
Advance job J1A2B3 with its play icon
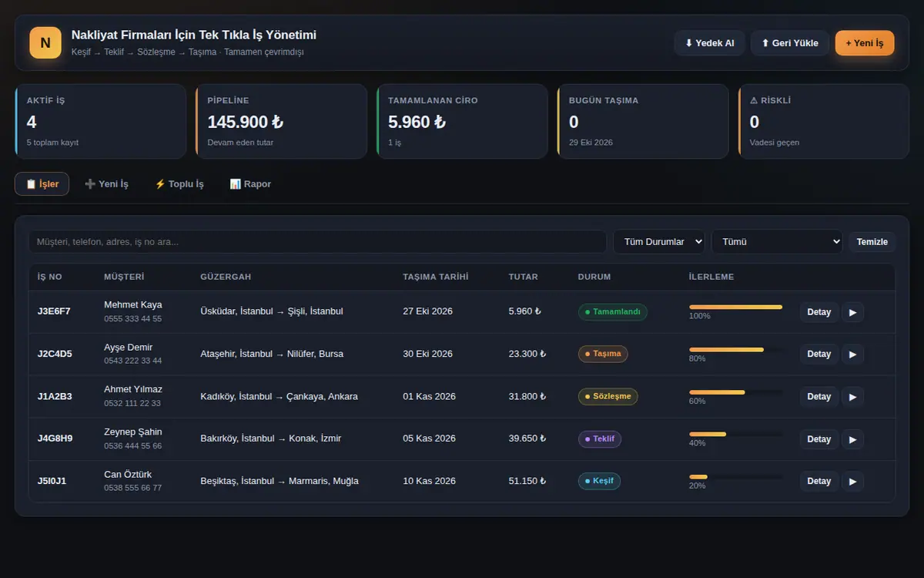pos(852,397)
